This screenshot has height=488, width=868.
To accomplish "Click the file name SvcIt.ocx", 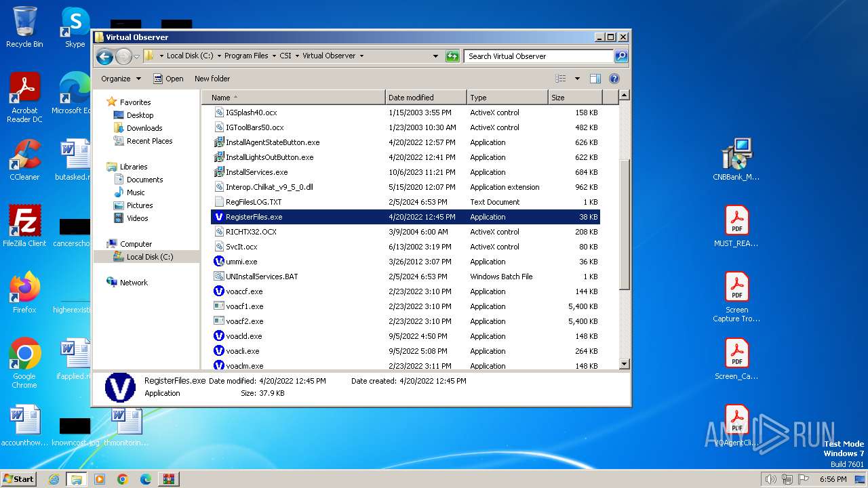I will click(x=241, y=247).
